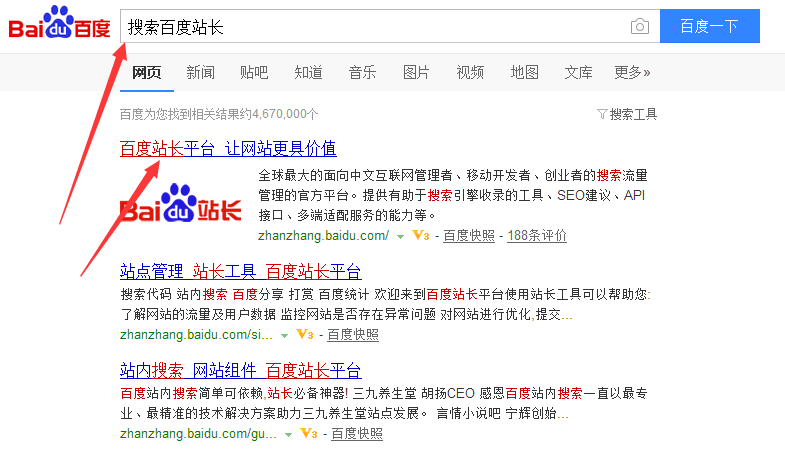Switch to the 新闻 tab
The width and height of the screenshot is (785, 454).
click(200, 72)
